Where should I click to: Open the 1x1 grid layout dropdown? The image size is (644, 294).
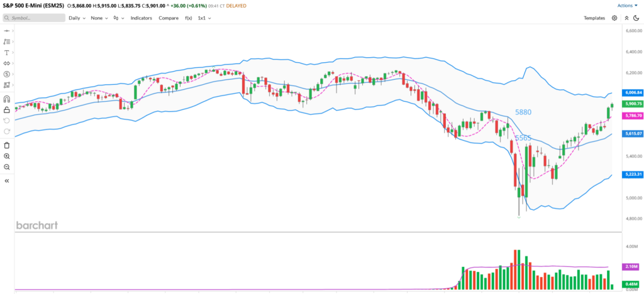click(204, 18)
